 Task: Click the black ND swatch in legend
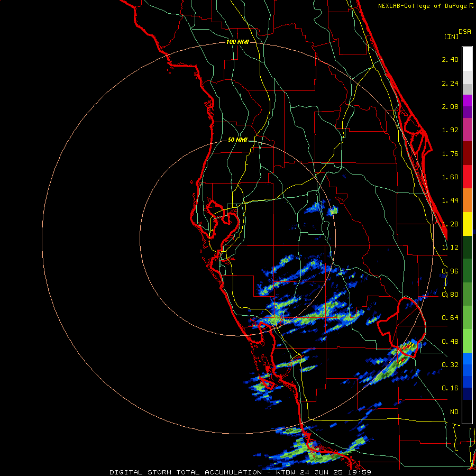[467, 411]
